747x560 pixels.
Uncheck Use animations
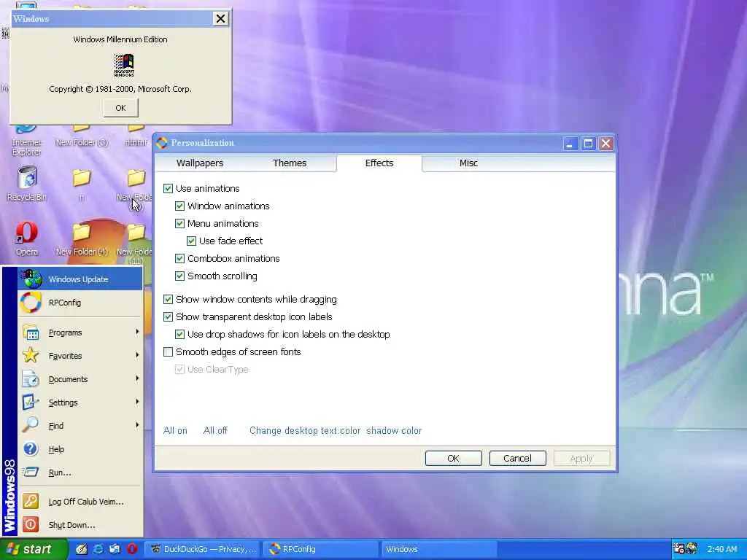(x=168, y=189)
